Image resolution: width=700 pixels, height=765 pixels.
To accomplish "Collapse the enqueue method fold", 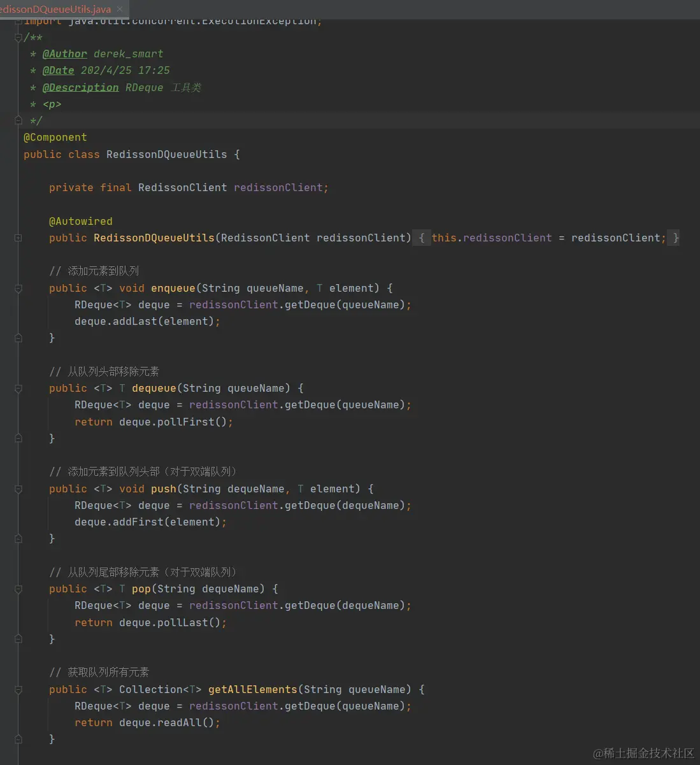I will click(x=18, y=288).
